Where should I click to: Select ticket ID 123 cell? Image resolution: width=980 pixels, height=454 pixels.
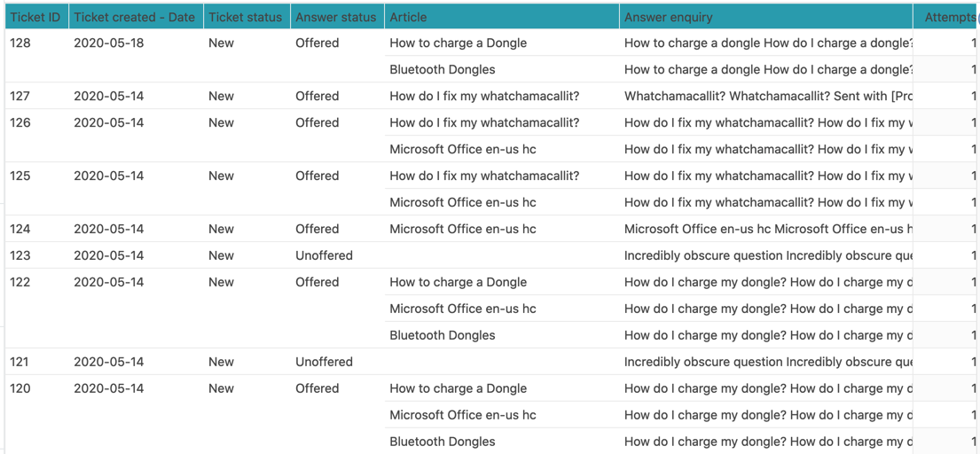click(x=20, y=255)
